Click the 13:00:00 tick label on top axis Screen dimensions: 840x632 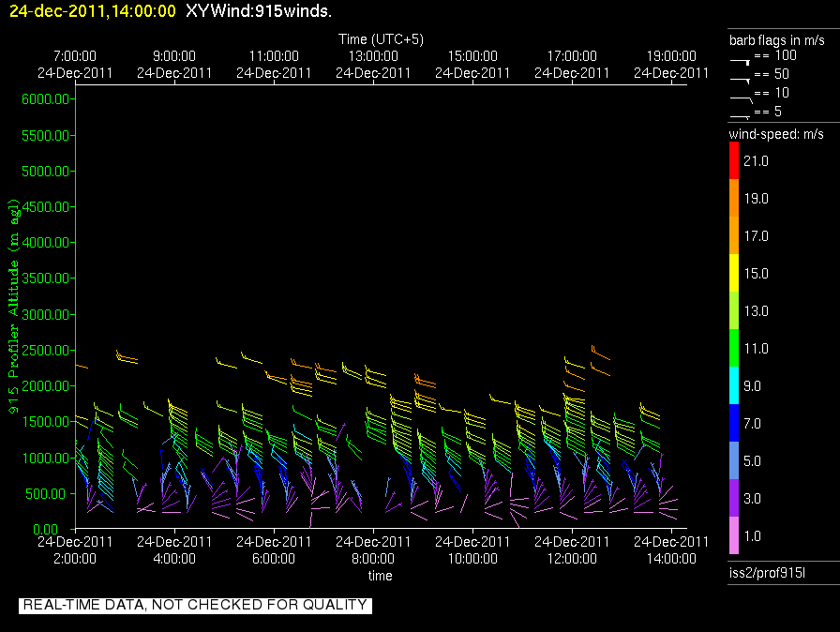pyautogui.click(x=373, y=56)
